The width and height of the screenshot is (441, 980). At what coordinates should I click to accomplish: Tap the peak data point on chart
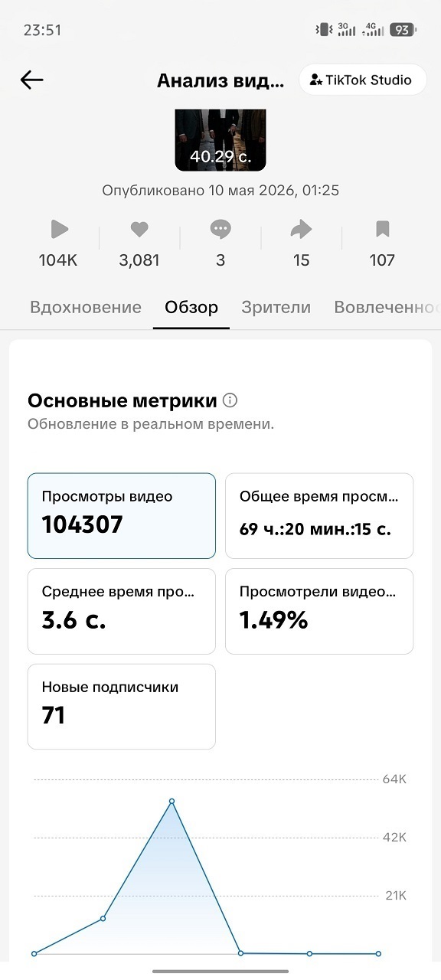click(171, 801)
